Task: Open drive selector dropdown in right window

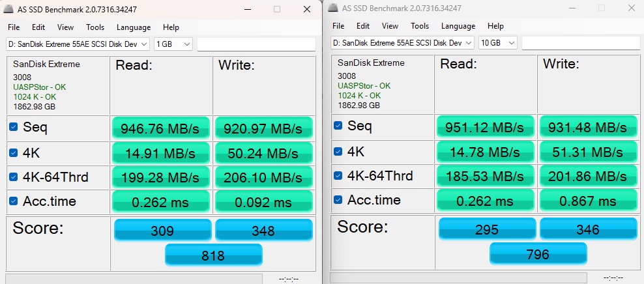Action: [x=402, y=43]
